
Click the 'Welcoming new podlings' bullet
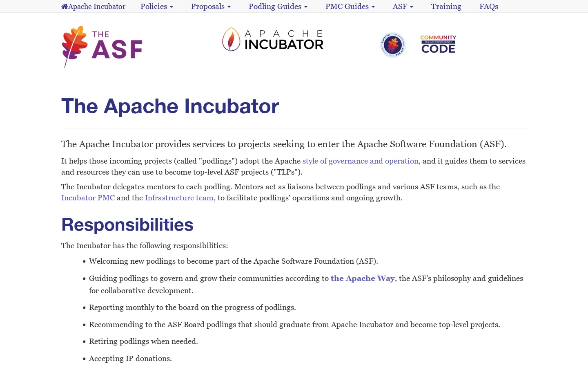(x=234, y=261)
